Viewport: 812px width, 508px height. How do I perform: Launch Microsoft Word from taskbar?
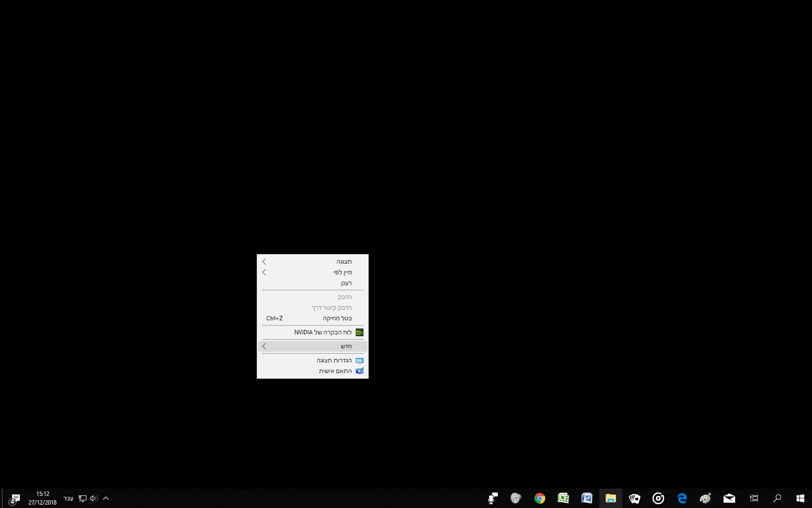587,498
